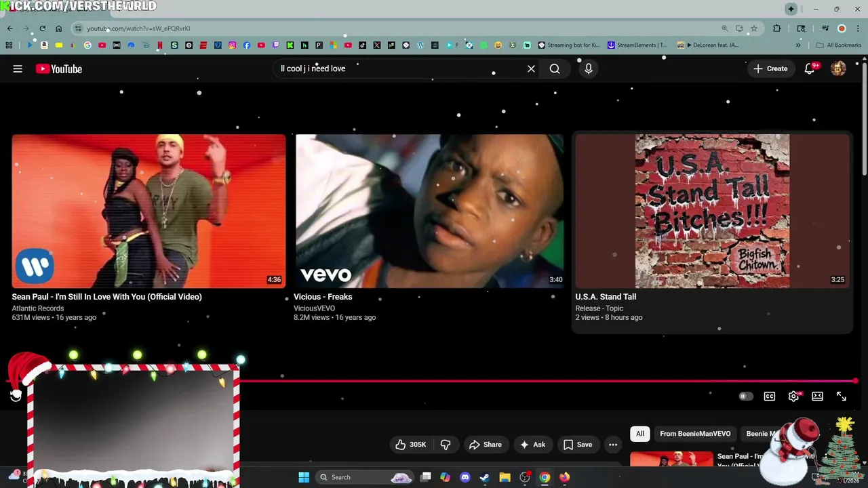The image size is (868, 488).
Task: Like the video showing 305K
Action: point(410,445)
